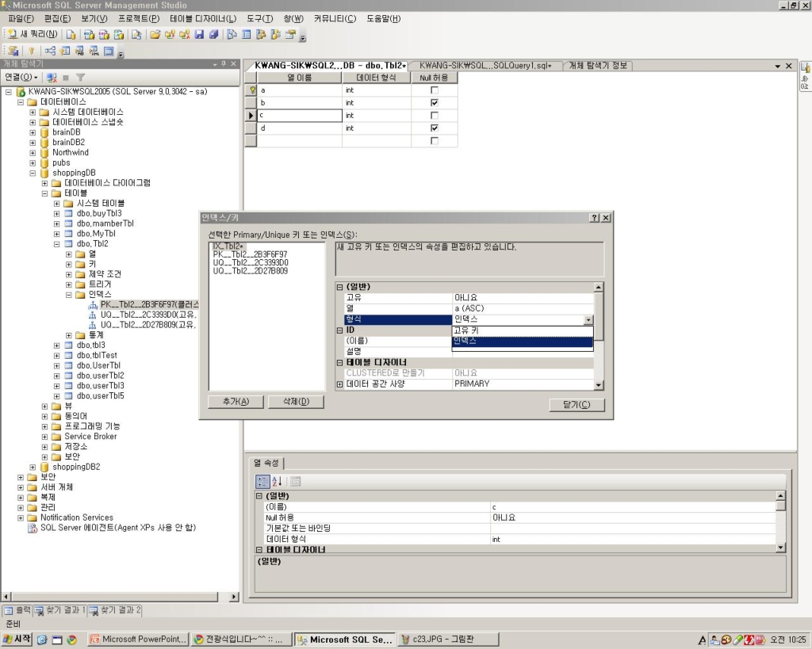Expand 데이터 공간 사양 property in the dialog
The width and height of the screenshot is (812, 649).
pyautogui.click(x=339, y=384)
